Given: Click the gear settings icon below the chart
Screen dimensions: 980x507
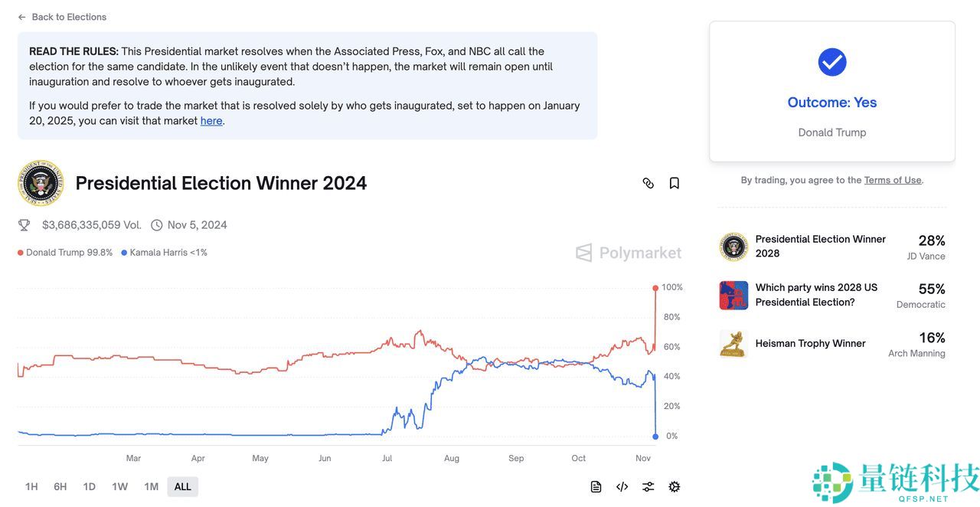Looking at the screenshot, I should click(674, 486).
